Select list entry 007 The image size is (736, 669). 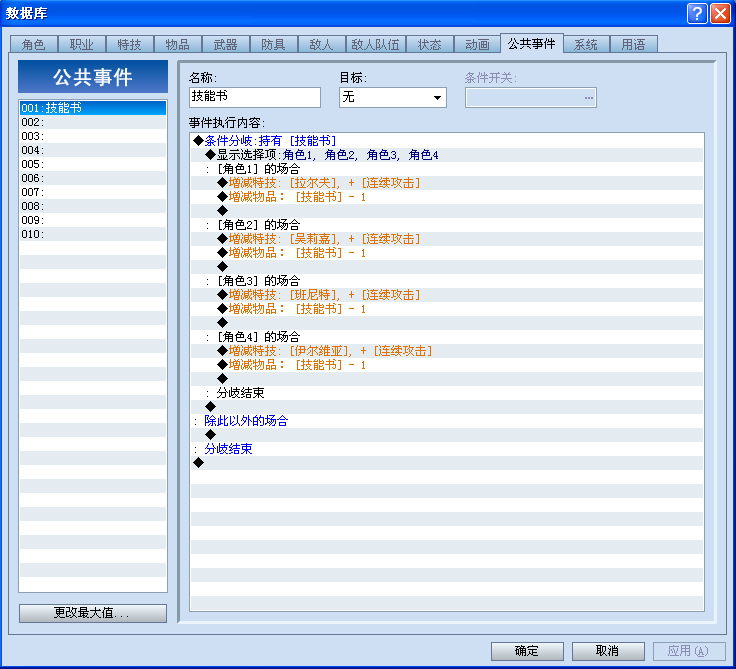(93, 192)
